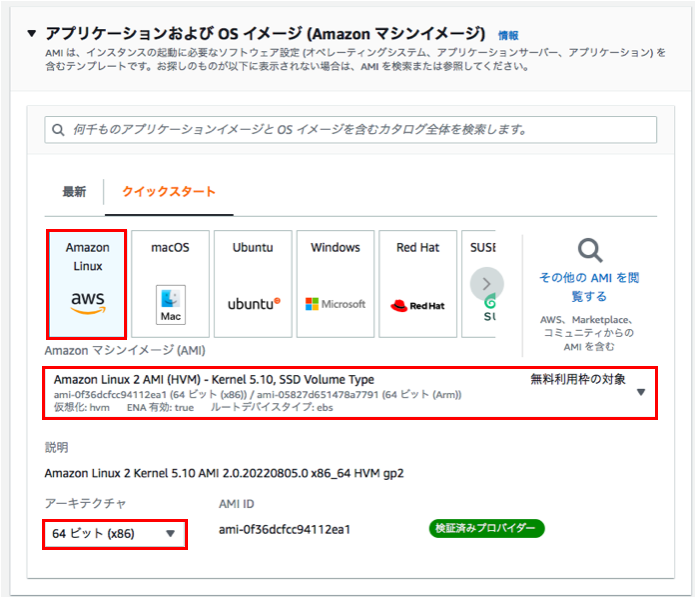This screenshot has width=695, height=597.
Task: Select the macOS AMI card
Action: click(170, 284)
